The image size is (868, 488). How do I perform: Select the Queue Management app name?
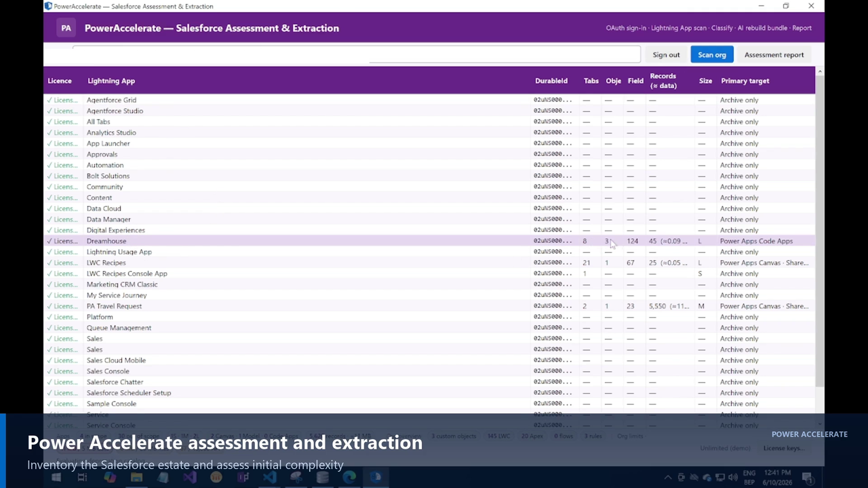click(119, 328)
